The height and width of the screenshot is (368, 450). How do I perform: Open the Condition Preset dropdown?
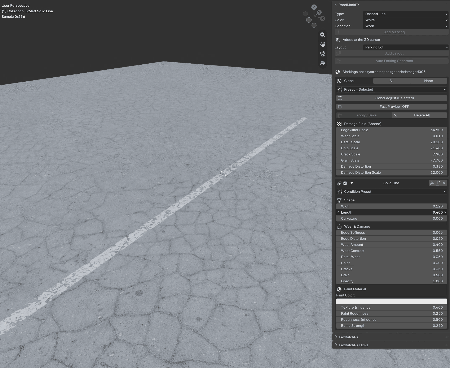[391, 192]
